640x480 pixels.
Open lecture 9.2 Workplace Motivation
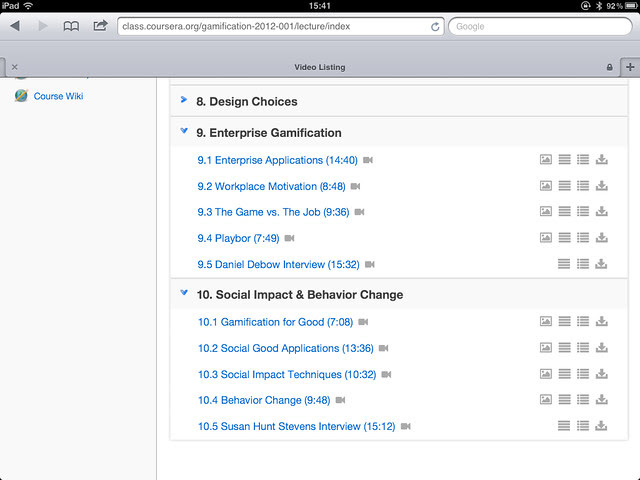[271, 186]
